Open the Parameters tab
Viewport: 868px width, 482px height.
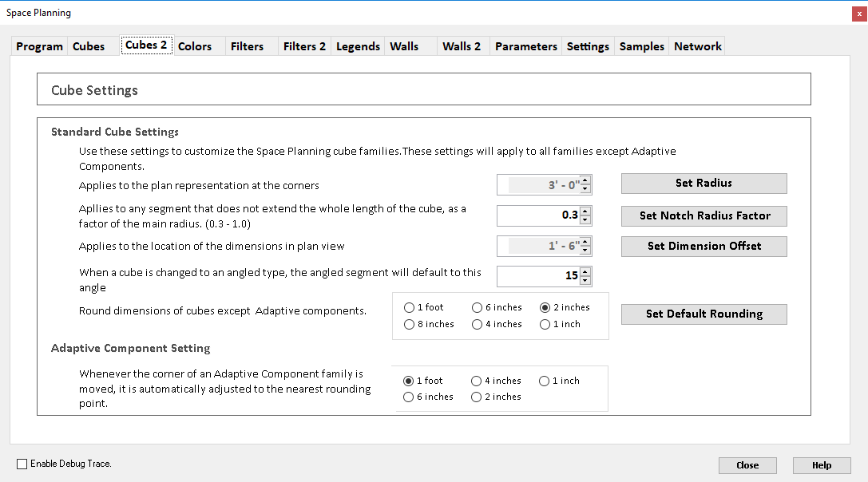pos(525,46)
